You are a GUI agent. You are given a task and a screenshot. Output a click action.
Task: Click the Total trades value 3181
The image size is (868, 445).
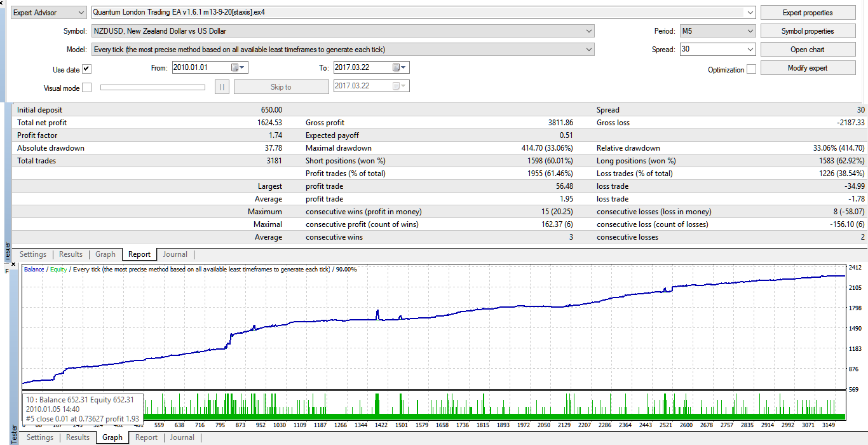click(x=275, y=161)
